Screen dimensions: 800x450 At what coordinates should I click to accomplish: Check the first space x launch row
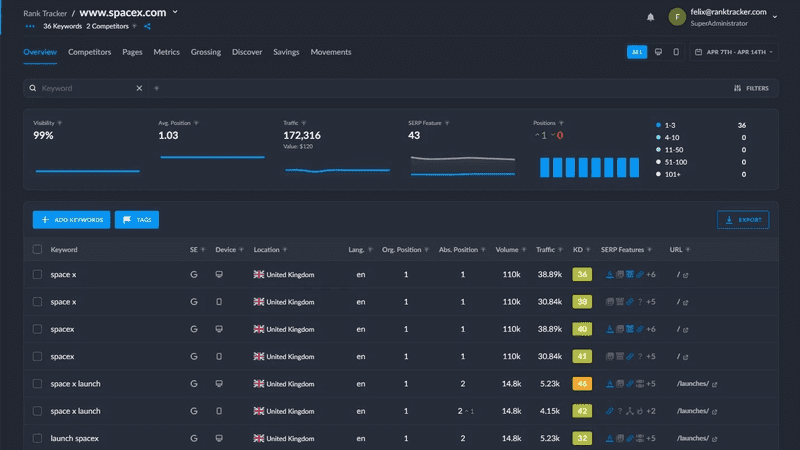click(37, 384)
